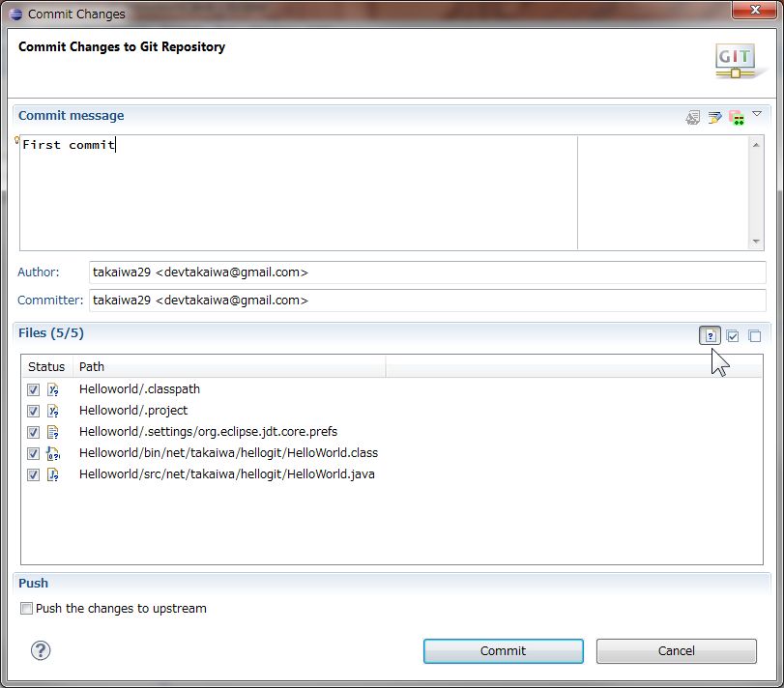The width and height of the screenshot is (784, 688).
Task: Click the add Signed-off-by icon
Action: [714, 118]
